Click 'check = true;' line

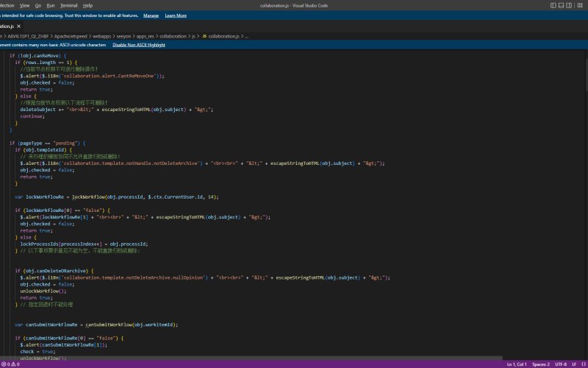[x=38, y=352]
